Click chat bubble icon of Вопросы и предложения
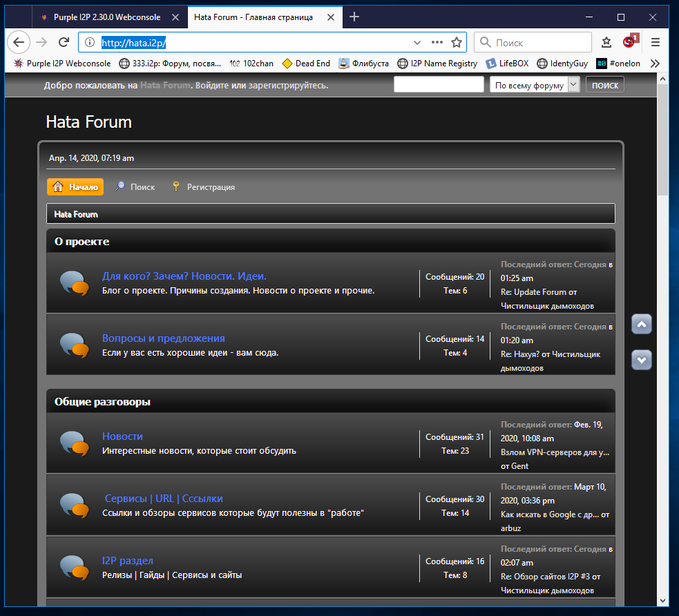The image size is (679, 616). click(x=74, y=345)
